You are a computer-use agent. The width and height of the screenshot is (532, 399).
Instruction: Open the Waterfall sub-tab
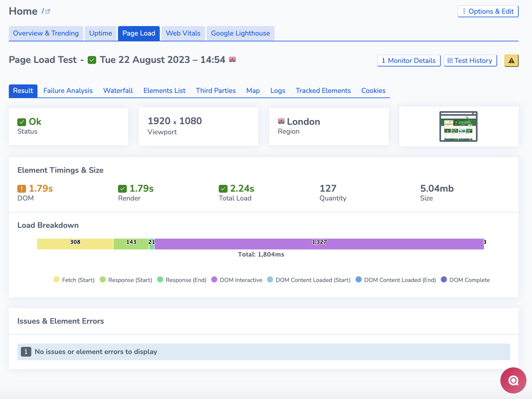[x=118, y=91]
